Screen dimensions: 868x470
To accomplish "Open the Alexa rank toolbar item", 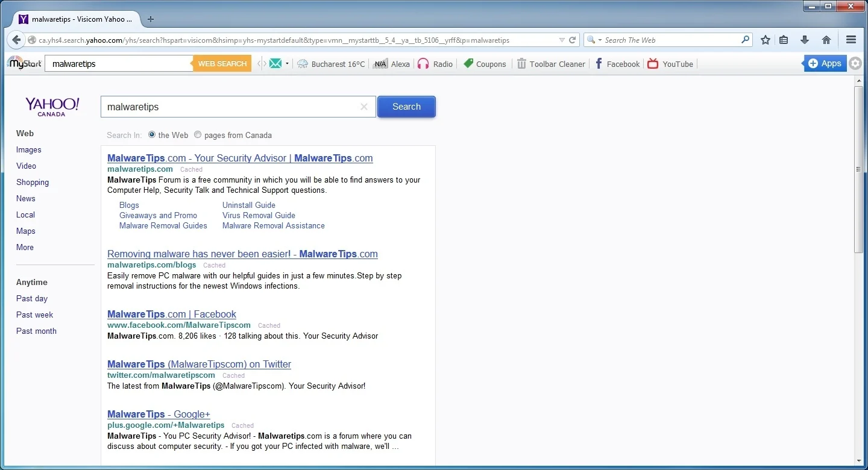I will [x=392, y=64].
